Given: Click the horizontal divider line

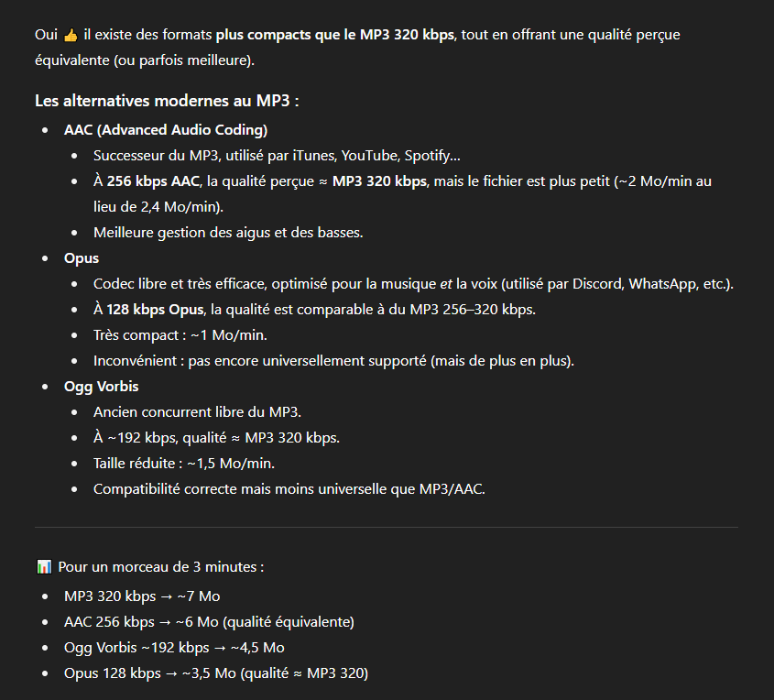Looking at the screenshot, I should coord(387,528).
